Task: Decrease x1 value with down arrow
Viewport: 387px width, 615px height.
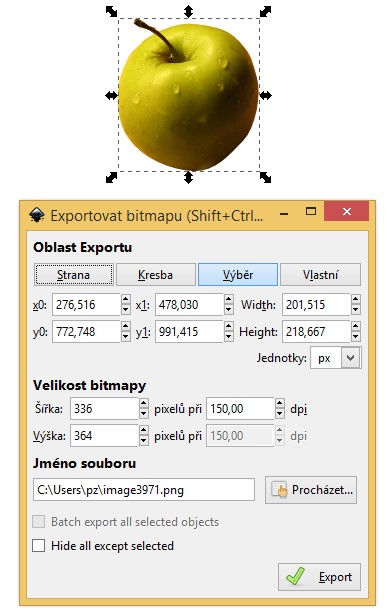Action: (229, 309)
